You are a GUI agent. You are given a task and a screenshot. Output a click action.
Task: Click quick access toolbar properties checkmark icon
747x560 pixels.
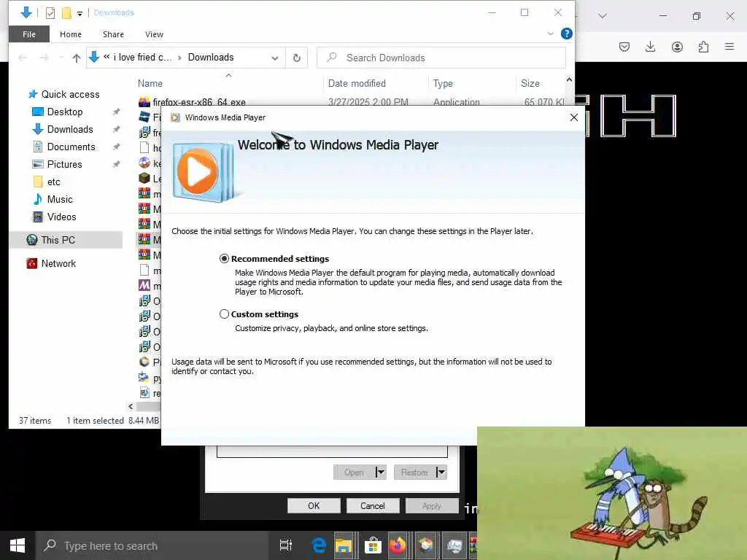pos(50,13)
